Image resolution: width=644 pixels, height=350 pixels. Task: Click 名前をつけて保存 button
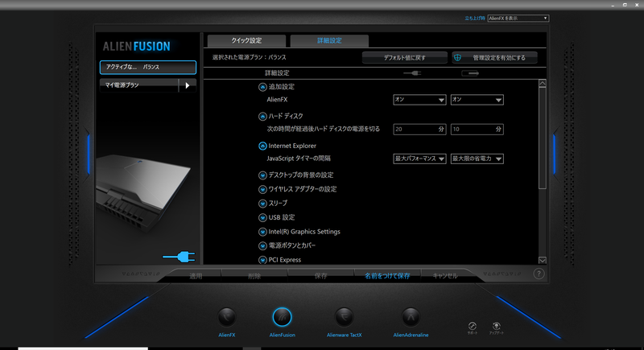pyautogui.click(x=387, y=276)
